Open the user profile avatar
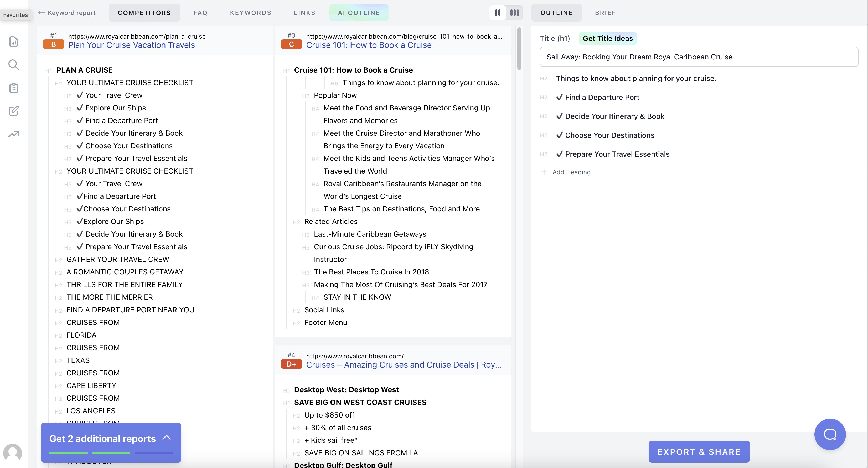868x468 pixels. coord(12,453)
